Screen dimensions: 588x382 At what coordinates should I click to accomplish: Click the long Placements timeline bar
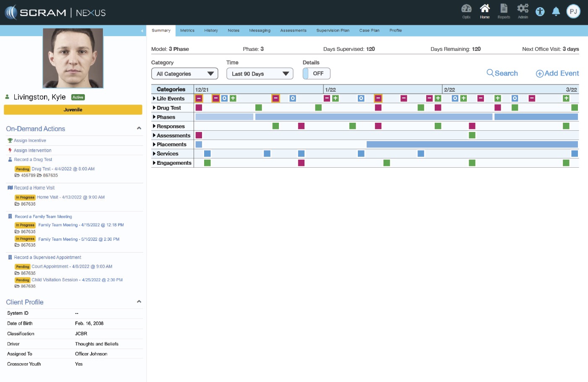472,145
